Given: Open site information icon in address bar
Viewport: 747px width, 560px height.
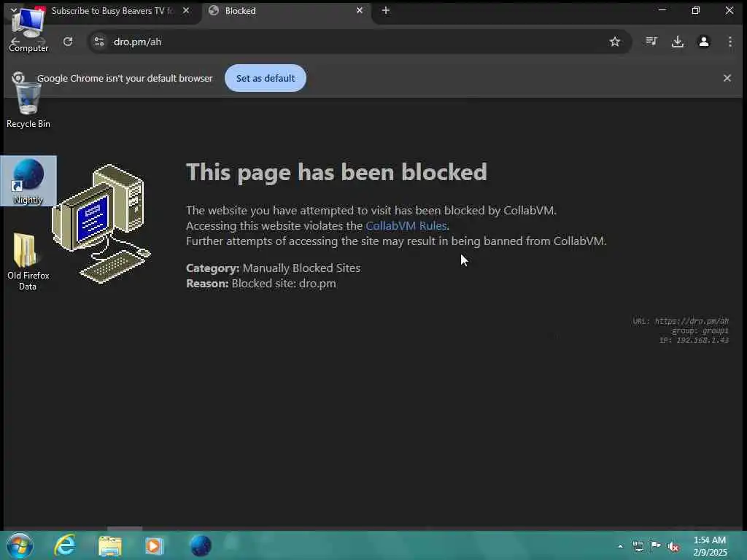Looking at the screenshot, I should click(x=99, y=42).
